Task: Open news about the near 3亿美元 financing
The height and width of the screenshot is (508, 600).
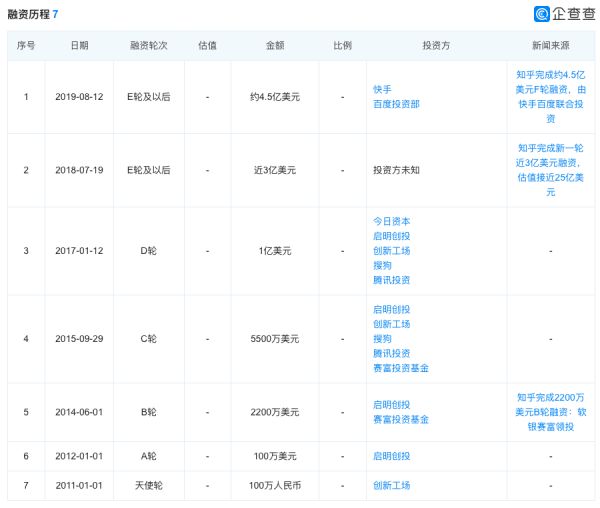Action: 551,169
